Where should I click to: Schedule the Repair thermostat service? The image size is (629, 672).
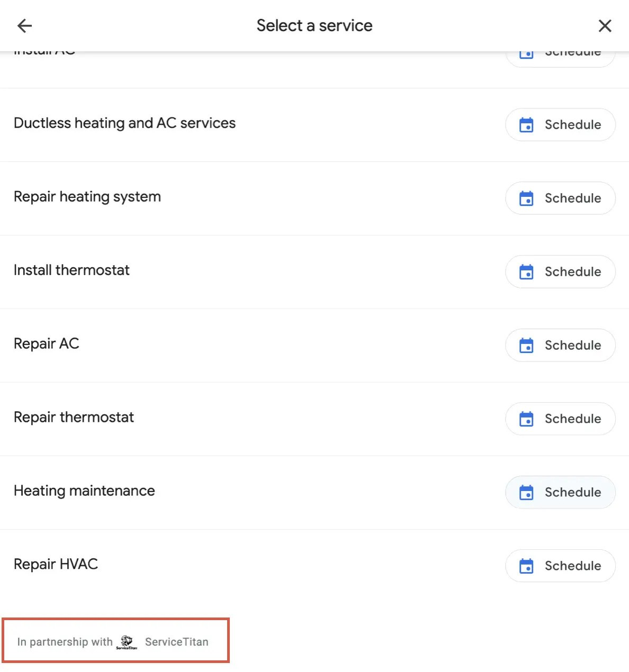tap(560, 419)
